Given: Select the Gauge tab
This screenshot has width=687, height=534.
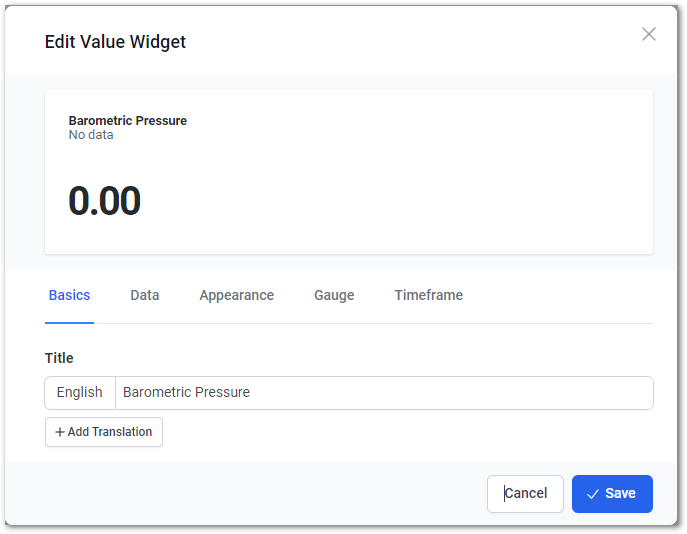Looking at the screenshot, I should click(x=334, y=295).
